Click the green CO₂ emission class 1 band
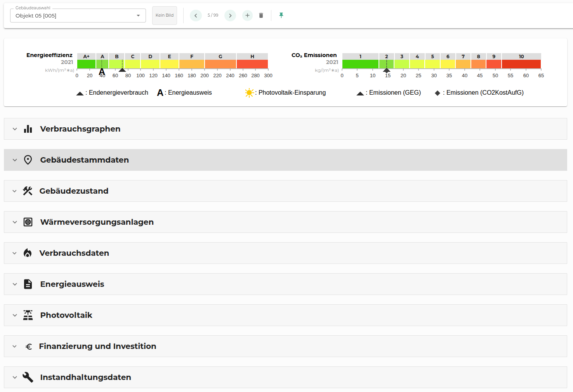 tap(360, 64)
